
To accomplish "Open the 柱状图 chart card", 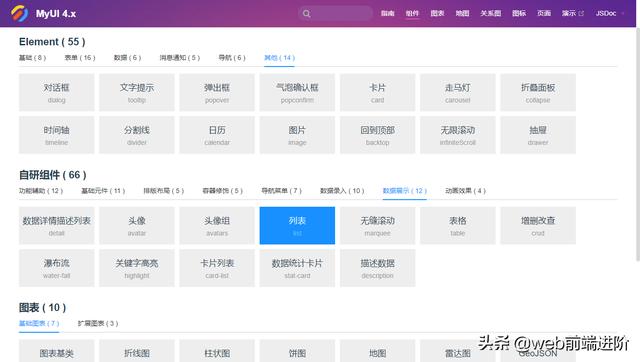I will pos(217,351).
